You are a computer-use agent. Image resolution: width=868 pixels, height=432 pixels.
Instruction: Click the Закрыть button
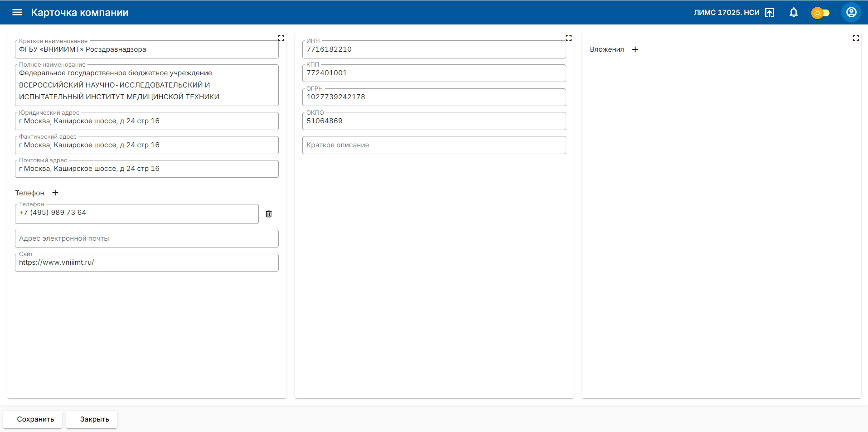point(94,419)
